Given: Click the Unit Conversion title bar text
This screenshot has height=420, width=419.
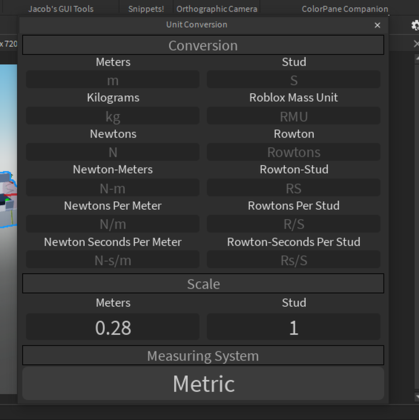Looking at the screenshot, I should point(197,25).
